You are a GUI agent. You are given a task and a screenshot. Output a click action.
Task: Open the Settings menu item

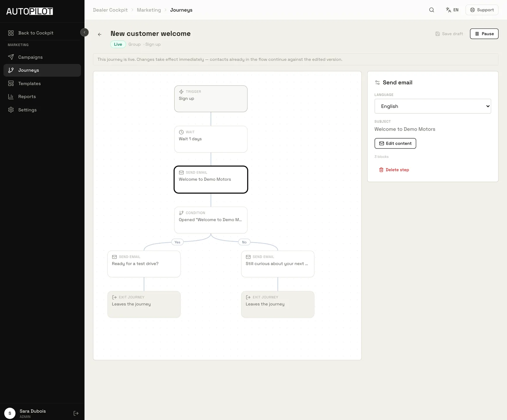click(42, 110)
